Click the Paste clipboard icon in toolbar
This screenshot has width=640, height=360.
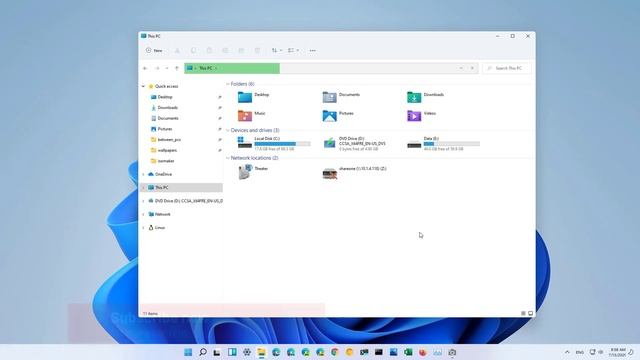[209, 50]
